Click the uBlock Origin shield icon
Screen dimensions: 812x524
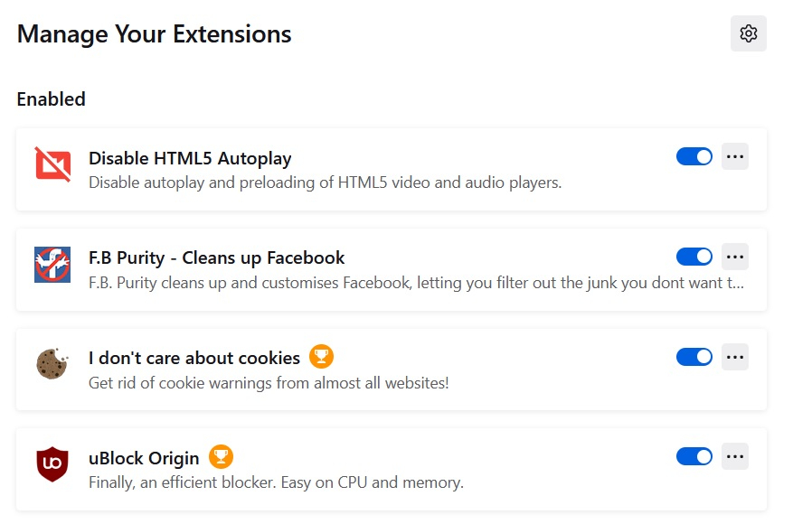tap(52, 464)
